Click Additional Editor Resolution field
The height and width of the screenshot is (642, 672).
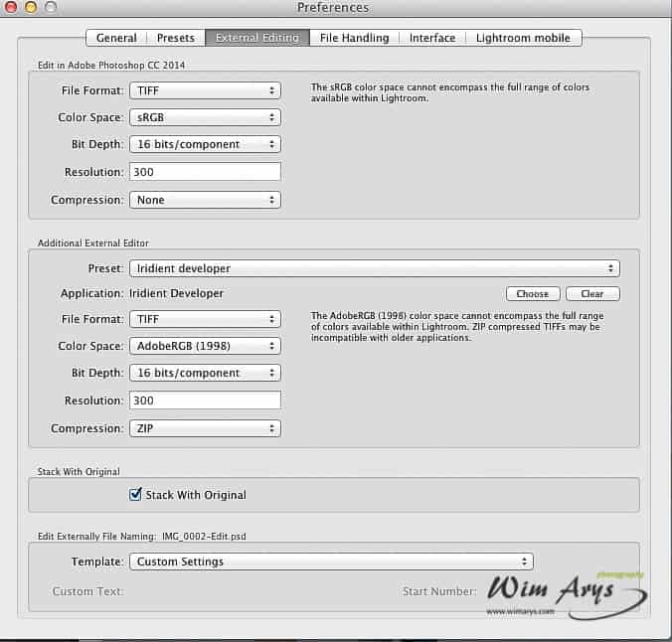[x=205, y=401]
